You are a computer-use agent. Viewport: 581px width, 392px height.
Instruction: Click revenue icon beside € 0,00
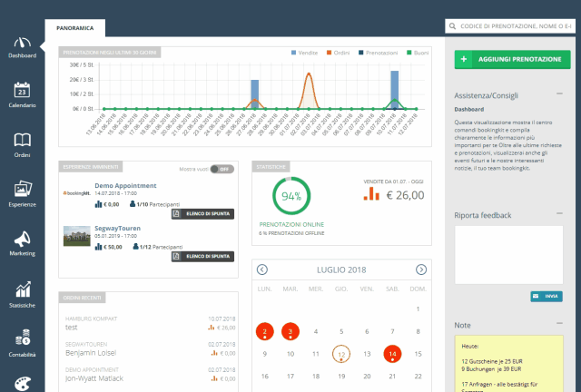[x=98, y=204]
